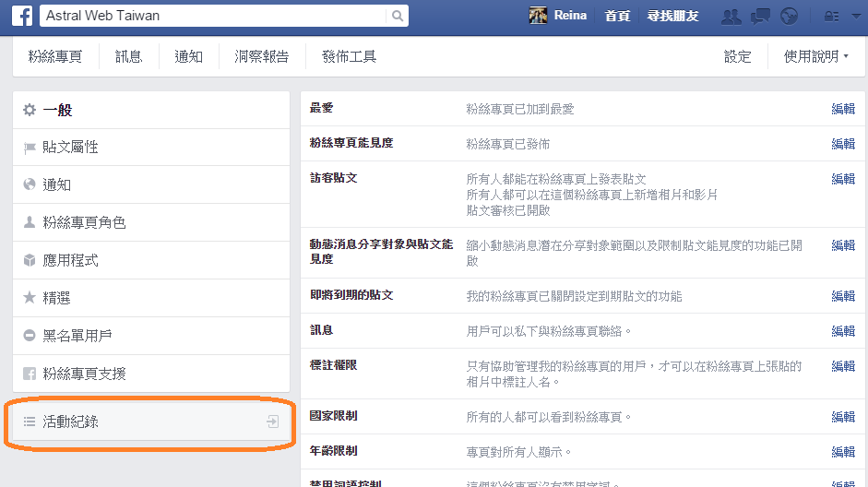Open Reina's profile picture thumbnail
Screen dimensions: 868x487
(538, 16)
